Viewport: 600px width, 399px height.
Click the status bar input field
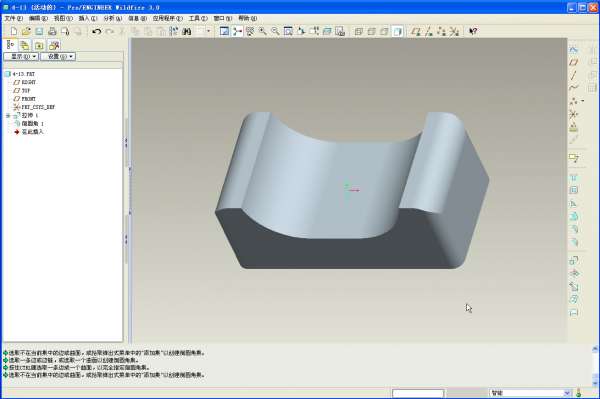click(x=418, y=393)
